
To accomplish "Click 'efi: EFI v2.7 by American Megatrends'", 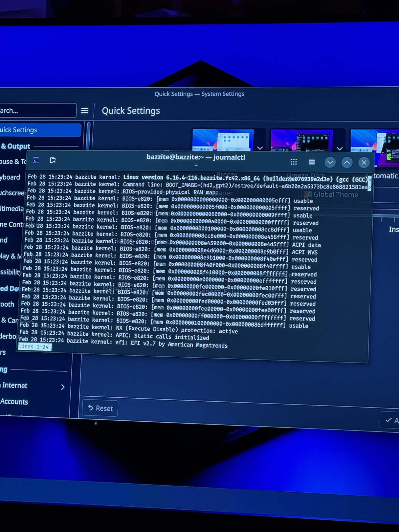I will click(x=123, y=342).
